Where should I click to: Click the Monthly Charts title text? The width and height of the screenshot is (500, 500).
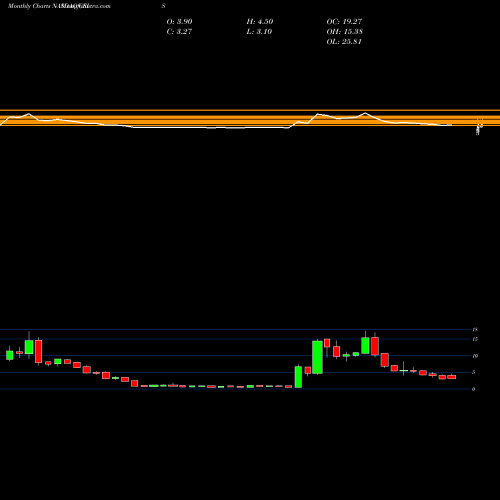(x=28, y=6)
